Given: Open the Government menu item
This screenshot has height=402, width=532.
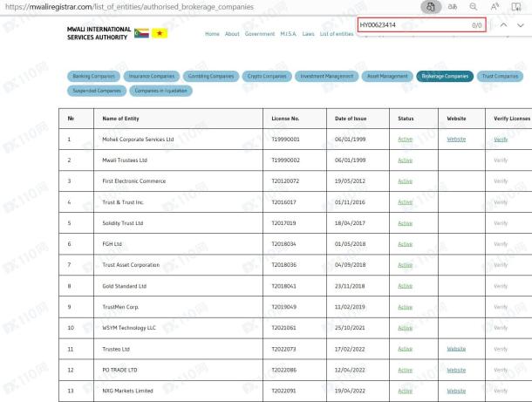Looking at the screenshot, I should pos(260,34).
